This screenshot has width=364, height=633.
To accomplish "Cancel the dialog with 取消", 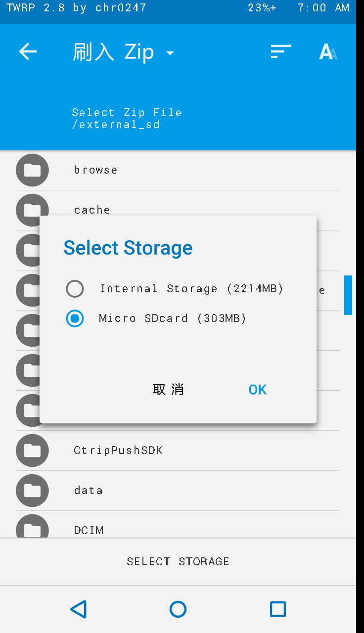I will pos(168,390).
